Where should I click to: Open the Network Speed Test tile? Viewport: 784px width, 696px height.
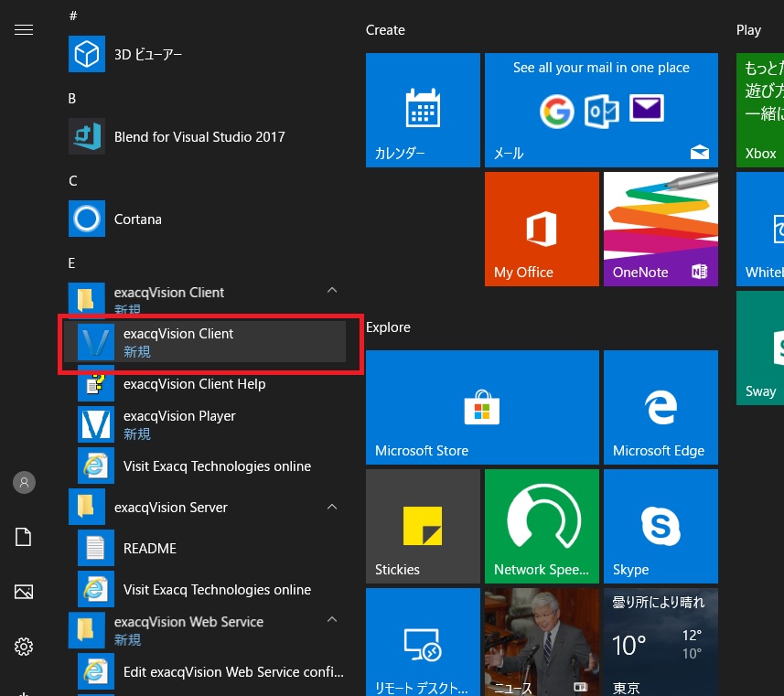542,526
